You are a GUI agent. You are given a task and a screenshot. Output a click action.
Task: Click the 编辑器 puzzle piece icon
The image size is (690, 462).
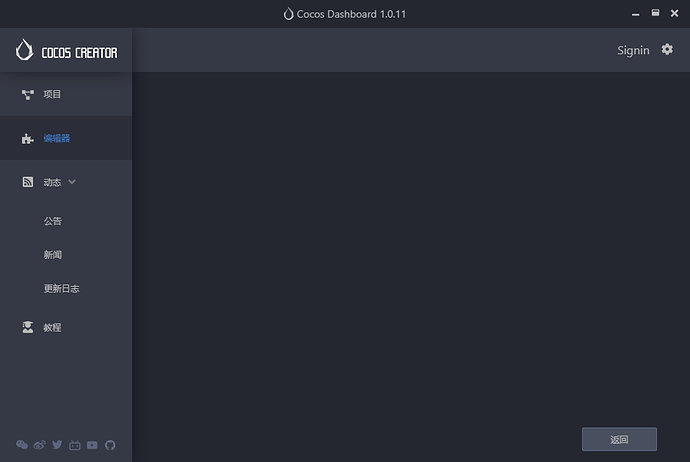click(x=28, y=139)
